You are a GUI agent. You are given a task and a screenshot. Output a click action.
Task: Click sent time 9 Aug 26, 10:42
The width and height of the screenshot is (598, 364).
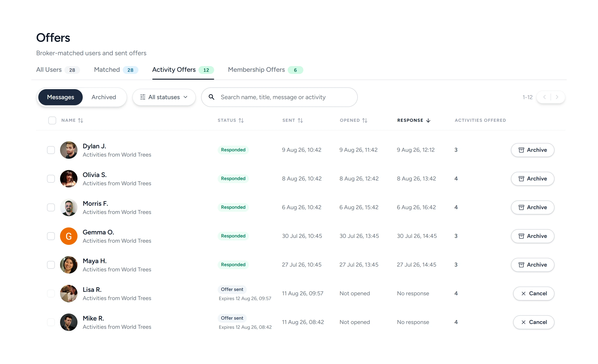(x=301, y=150)
